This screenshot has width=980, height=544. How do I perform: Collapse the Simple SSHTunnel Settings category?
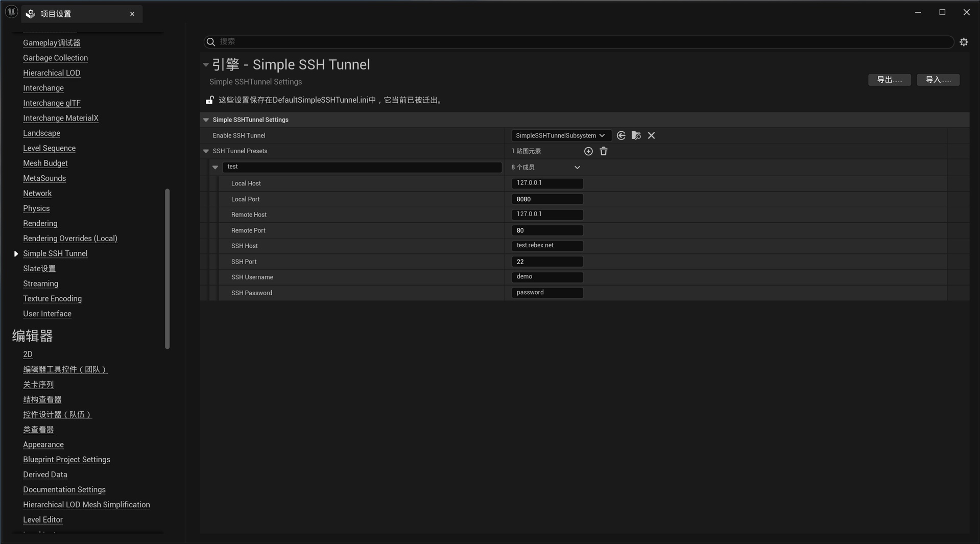(x=206, y=120)
